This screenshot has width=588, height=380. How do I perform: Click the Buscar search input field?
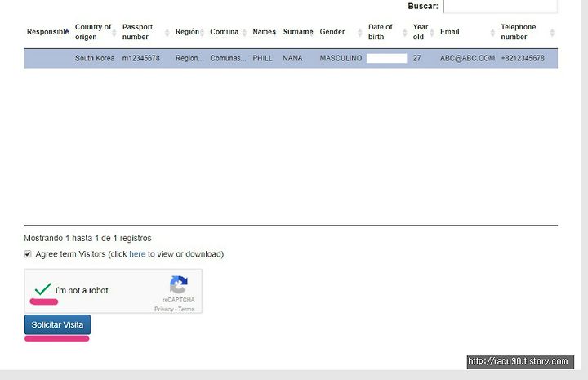[x=501, y=6]
